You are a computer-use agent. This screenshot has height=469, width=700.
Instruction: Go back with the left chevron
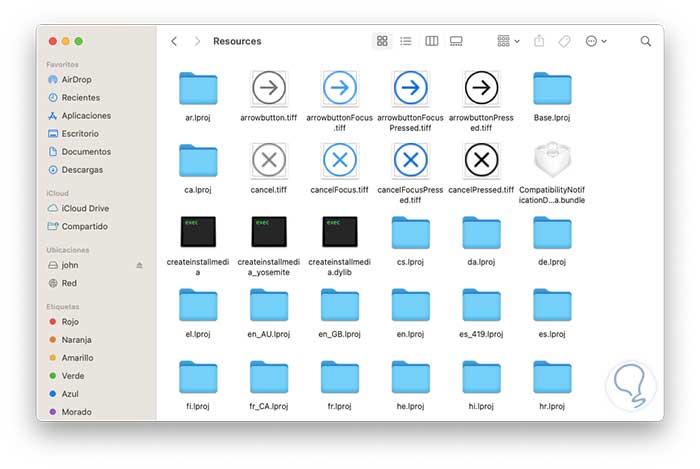(174, 41)
